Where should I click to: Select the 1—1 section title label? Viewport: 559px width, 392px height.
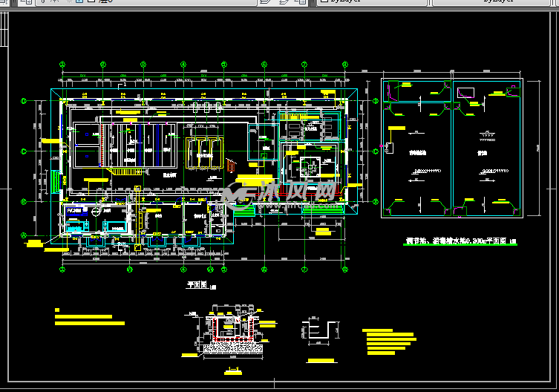pyautogui.click(x=233, y=369)
